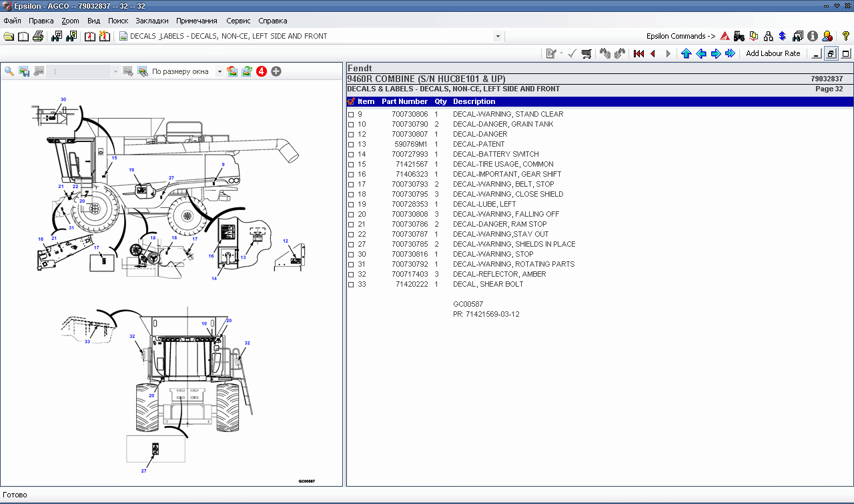Click the Part Number column header
Image resolution: width=854 pixels, height=504 pixels.
(404, 101)
